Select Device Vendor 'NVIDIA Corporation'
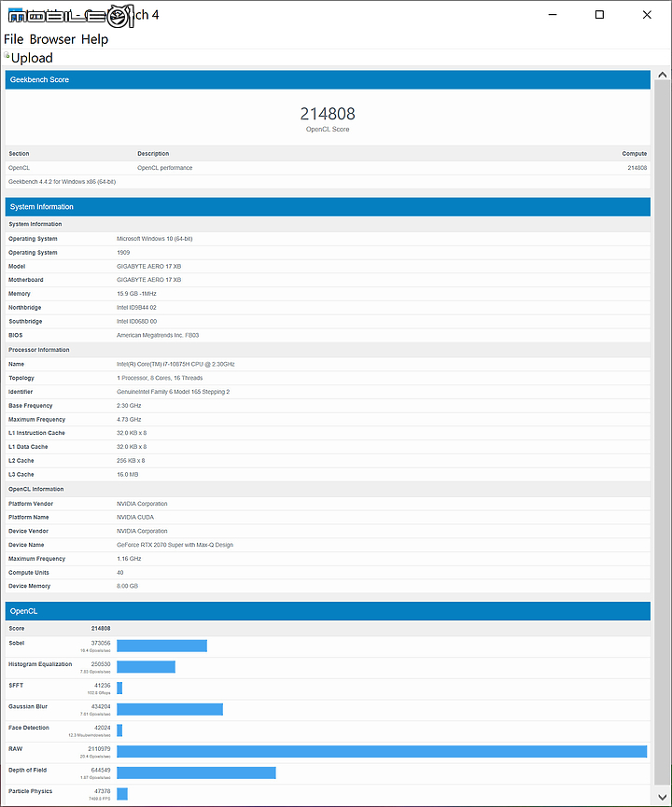 click(142, 531)
